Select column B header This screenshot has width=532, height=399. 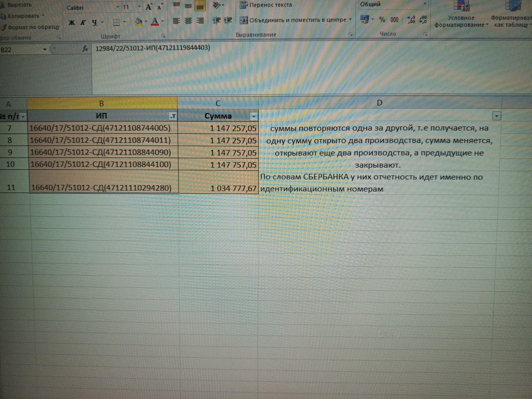(102, 103)
